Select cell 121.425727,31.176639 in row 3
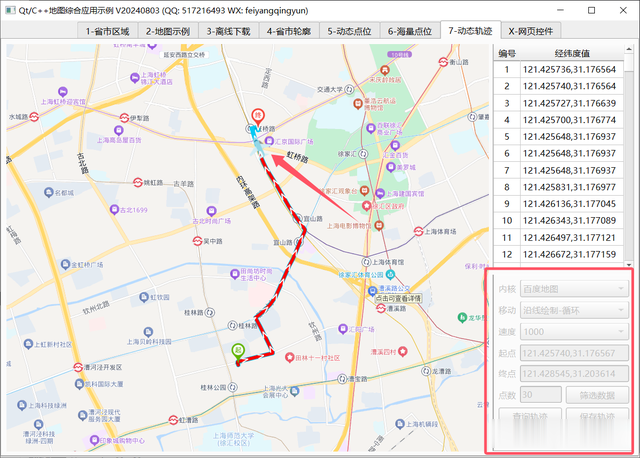This screenshot has width=640, height=458. click(x=572, y=103)
